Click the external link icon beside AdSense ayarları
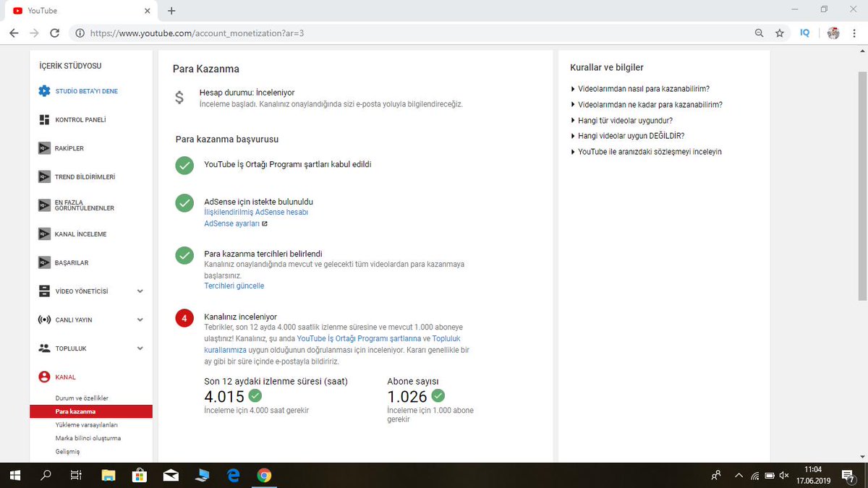The width and height of the screenshot is (868, 488). click(265, 224)
